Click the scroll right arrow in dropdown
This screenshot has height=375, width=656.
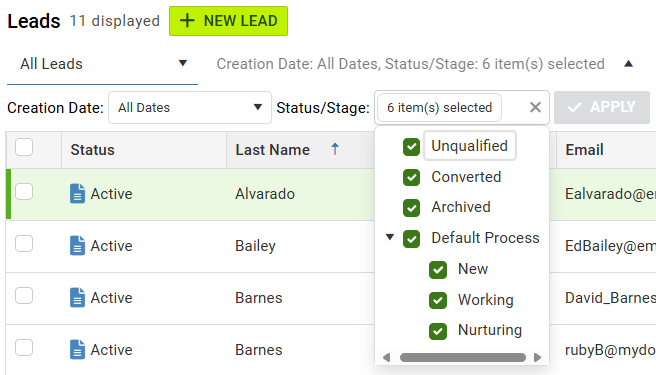[538, 357]
